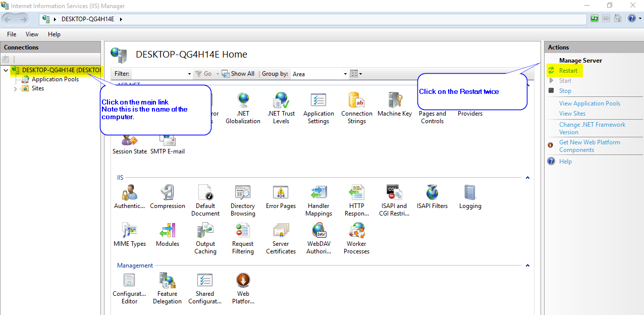Open the address bar path arrow

(121, 19)
